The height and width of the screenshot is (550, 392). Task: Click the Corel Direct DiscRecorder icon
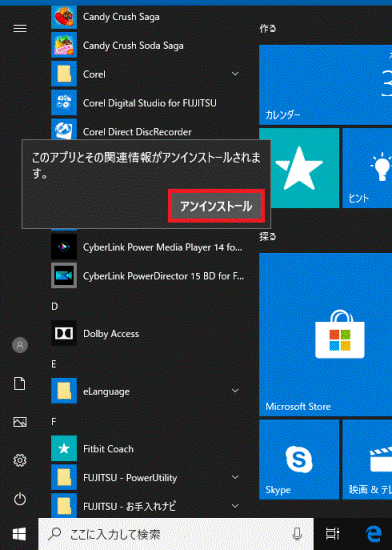[x=64, y=129]
